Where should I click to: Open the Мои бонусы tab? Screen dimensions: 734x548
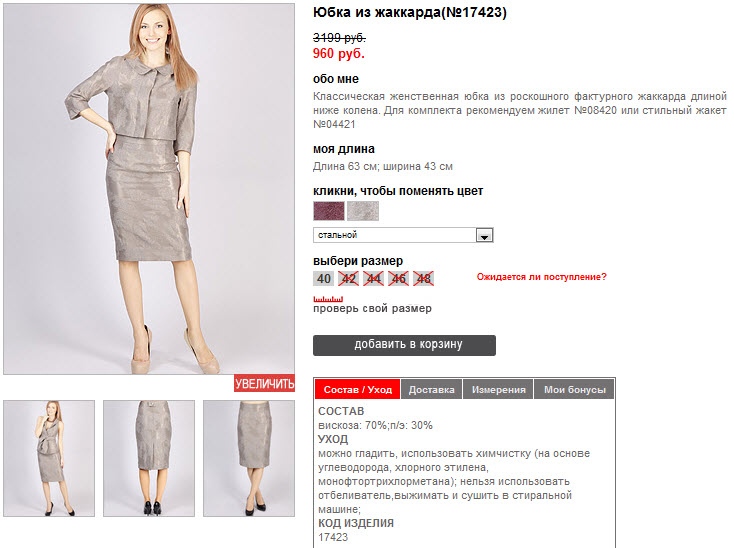click(574, 389)
